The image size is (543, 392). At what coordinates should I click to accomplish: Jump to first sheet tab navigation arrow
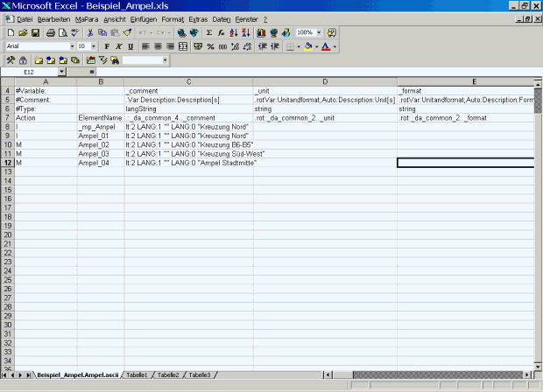coord(4,375)
